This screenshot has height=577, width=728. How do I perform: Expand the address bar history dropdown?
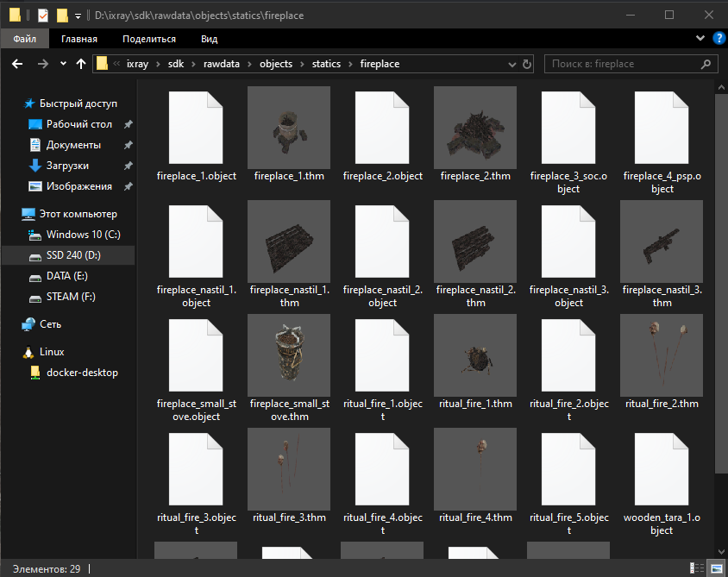click(x=511, y=64)
